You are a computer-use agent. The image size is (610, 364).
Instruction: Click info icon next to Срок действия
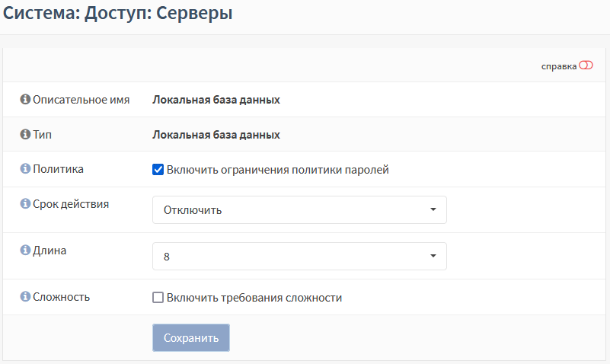[x=25, y=204]
